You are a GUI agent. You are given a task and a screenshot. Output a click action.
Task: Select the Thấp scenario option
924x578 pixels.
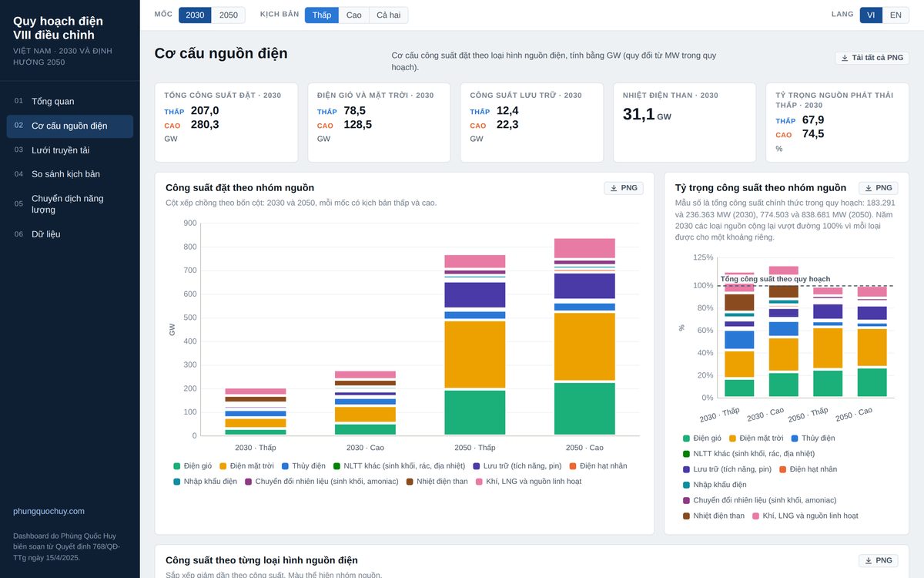coord(322,15)
